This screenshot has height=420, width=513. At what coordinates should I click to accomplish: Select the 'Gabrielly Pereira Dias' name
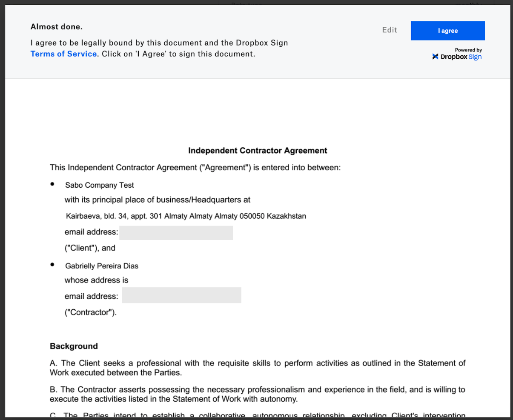tap(102, 266)
